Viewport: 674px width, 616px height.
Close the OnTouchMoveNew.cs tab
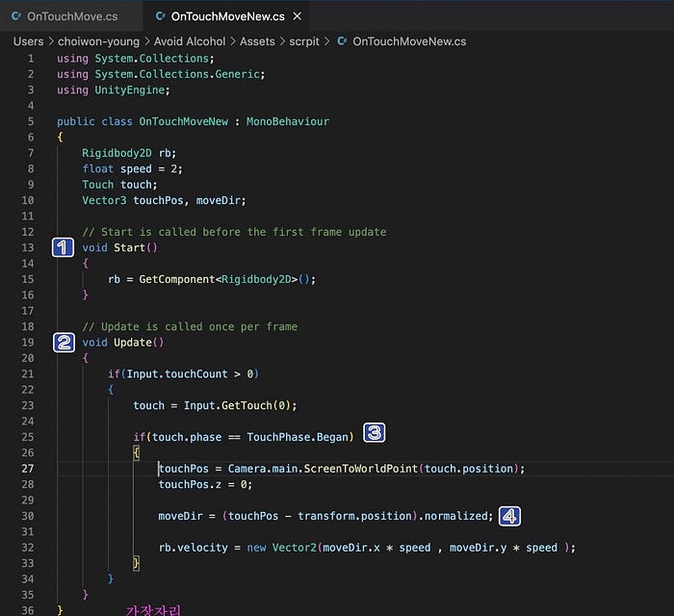[297, 16]
